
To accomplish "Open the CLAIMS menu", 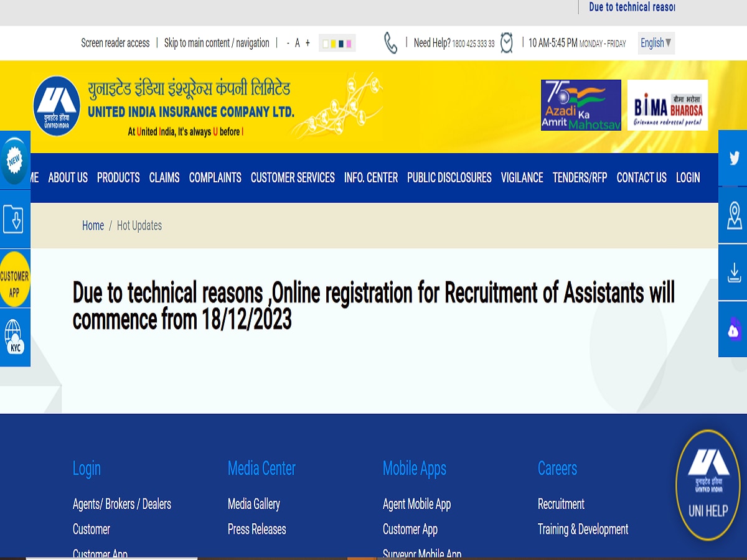I will click(164, 177).
